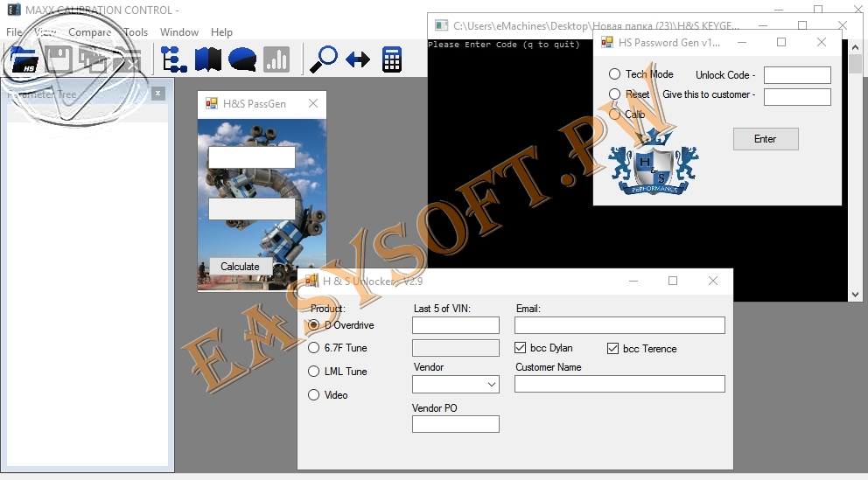Click the Enter button in Password Gen

(x=766, y=139)
